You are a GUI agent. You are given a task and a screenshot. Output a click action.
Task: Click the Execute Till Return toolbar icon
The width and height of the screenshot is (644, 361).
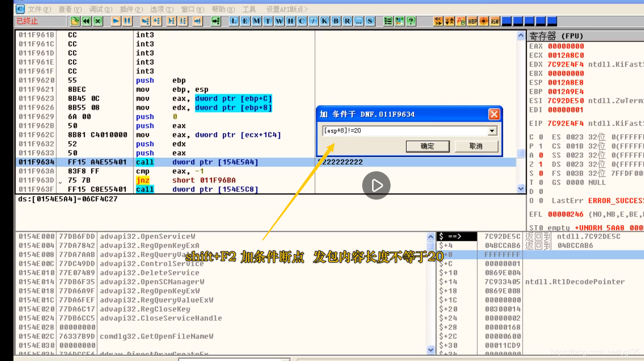(197, 21)
